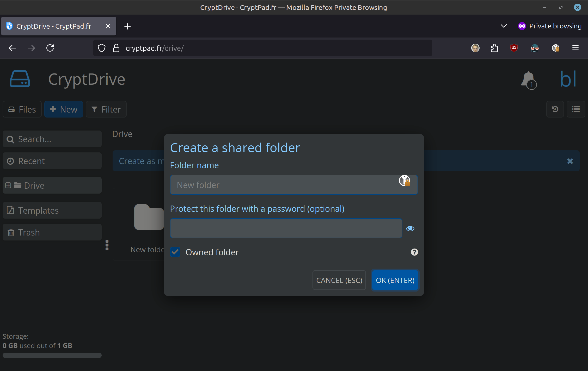The image size is (588, 371).
Task: Confirm with OK (ENTER) button
Action: click(395, 280)
